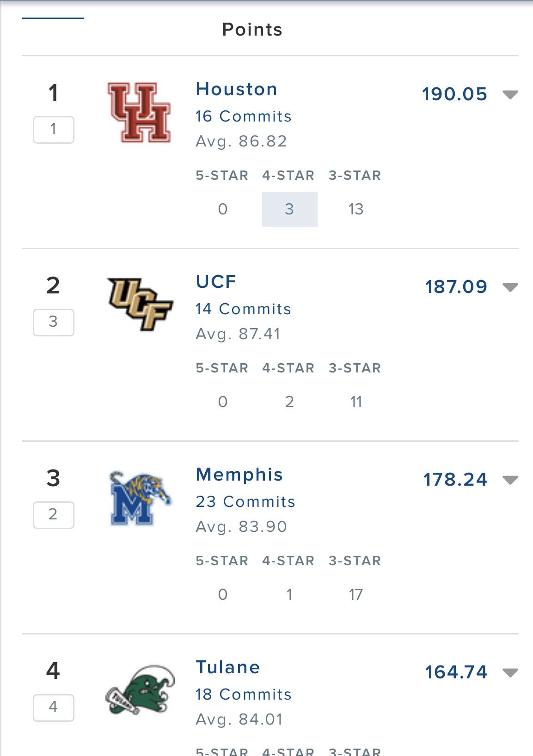The width and height of the screenshot is (533, 756).
Task: Click the UCF team logo
Action: pyautogui.click(x=140, y=305)
